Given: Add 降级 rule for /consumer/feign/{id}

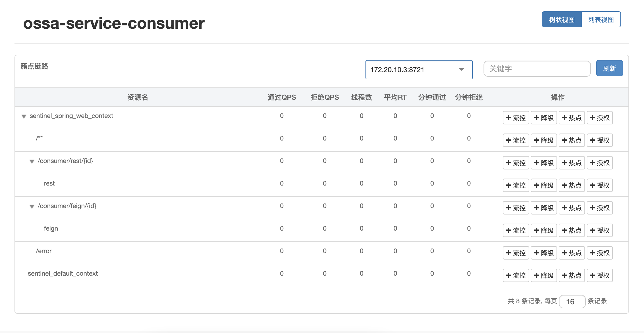Looking at the screenshot, I should pos(544,208).
